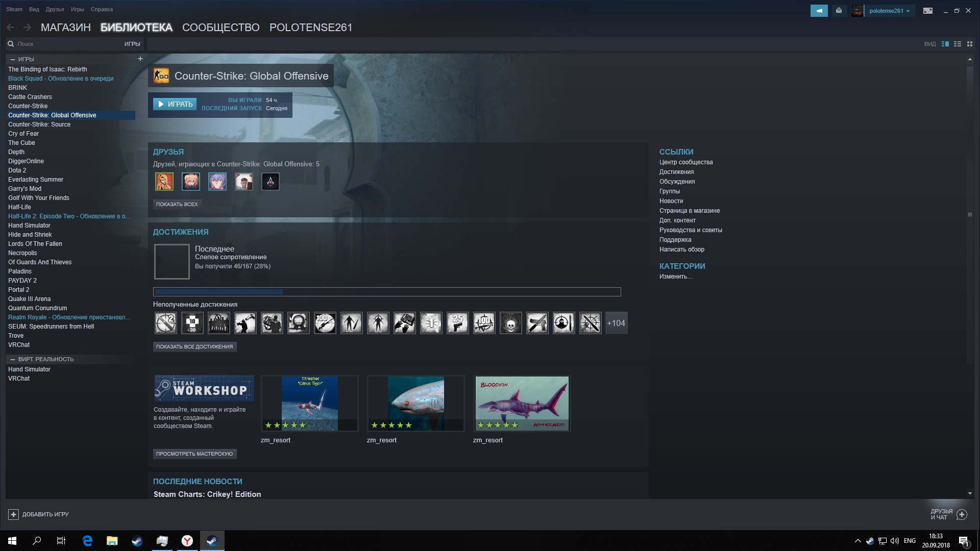Viewport: 980px width, 551px height.
Task: Click the CS:GO game logo icon
Action: tap(161, 76)
